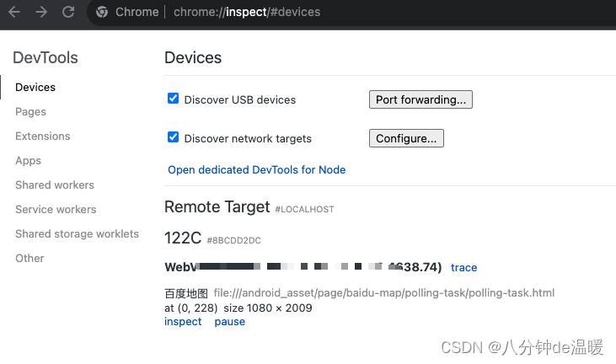This screenshot has height=364, width=616.
Task: Click the trace link for WebView
Action: pyautogui.click(x=463, y=267)
